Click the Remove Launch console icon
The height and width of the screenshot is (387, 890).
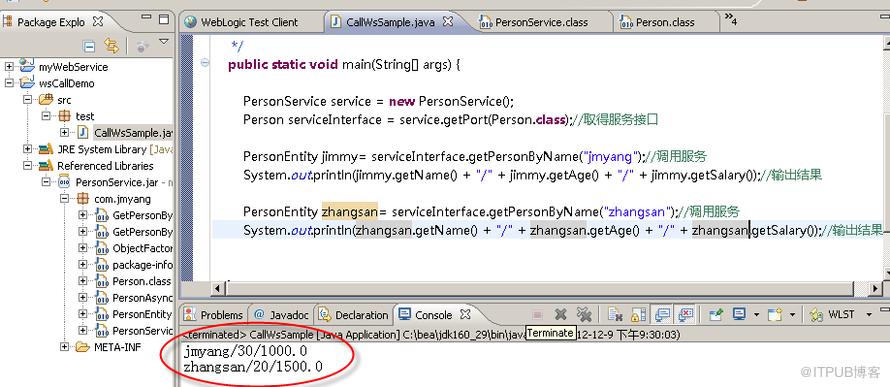[x=561, y=314]
